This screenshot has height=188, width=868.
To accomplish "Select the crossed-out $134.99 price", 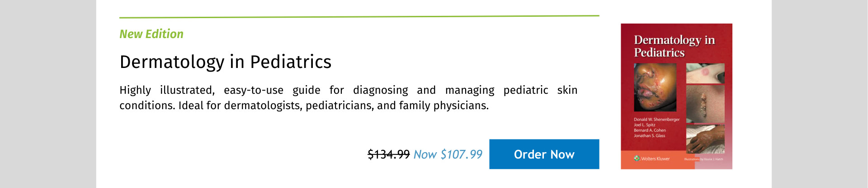I will 388,154.
